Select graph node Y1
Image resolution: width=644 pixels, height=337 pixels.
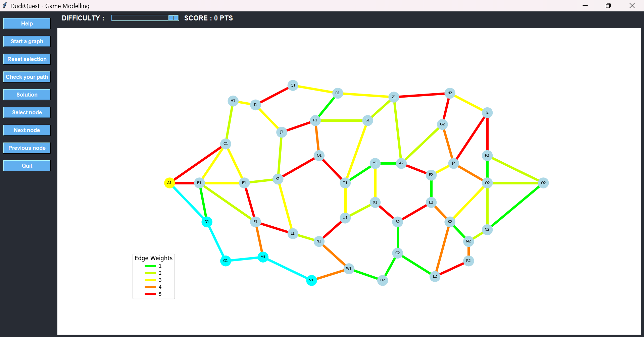click(x=375, y=163)
